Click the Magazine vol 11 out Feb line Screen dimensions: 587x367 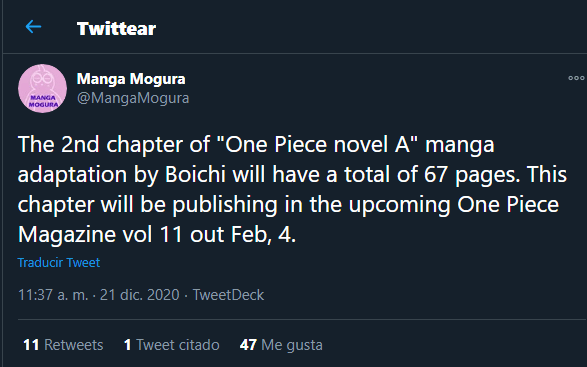[x=157, y=234]
